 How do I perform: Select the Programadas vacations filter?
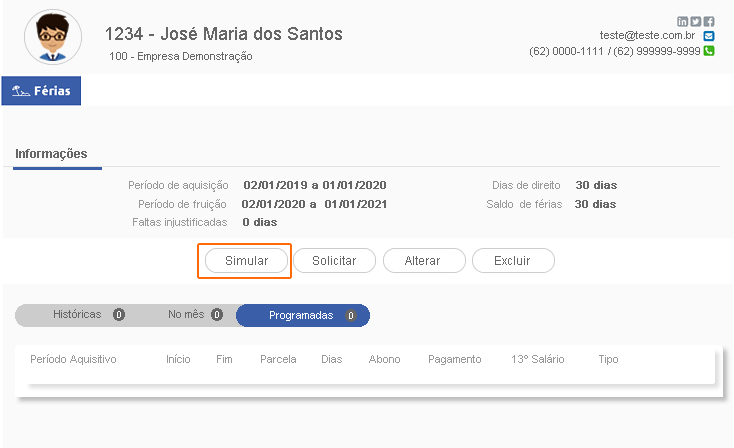point(301,315)
